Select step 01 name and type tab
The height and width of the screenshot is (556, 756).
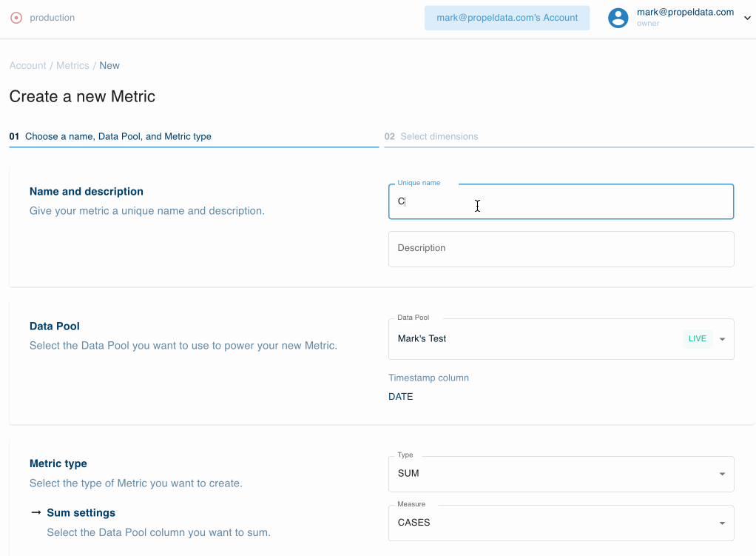(111, 136)
